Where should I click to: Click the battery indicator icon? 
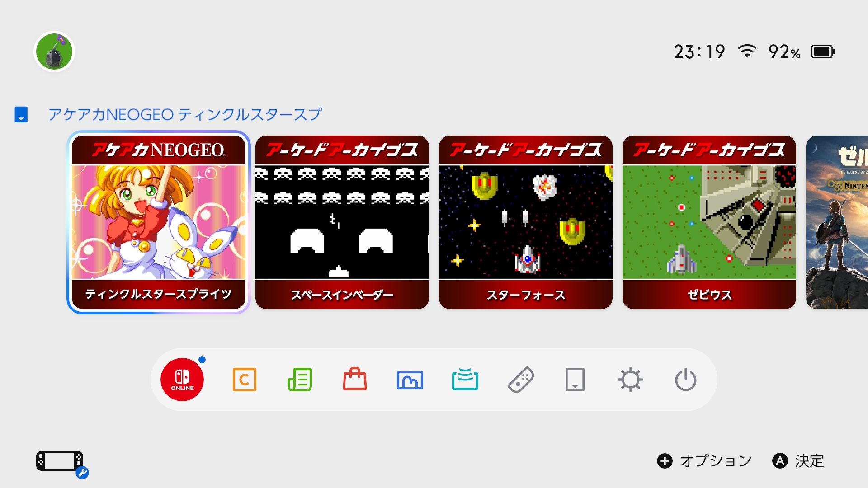pyautogui.click(x=823, y=52)
